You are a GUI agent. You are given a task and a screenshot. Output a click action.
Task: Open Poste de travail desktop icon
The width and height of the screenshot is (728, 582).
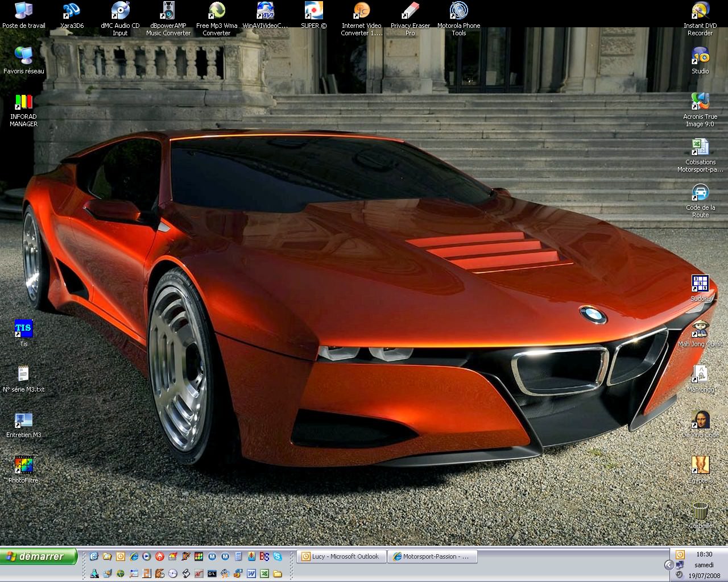[23, 15]
